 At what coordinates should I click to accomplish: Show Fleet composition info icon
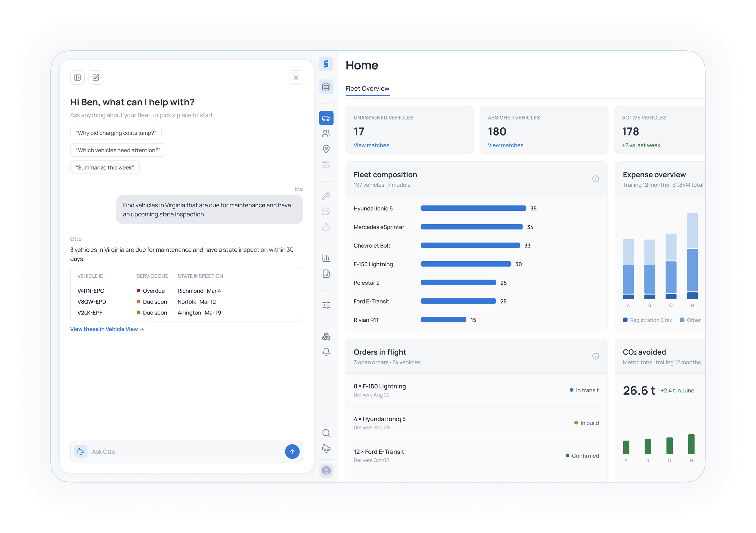pos(595,179)
